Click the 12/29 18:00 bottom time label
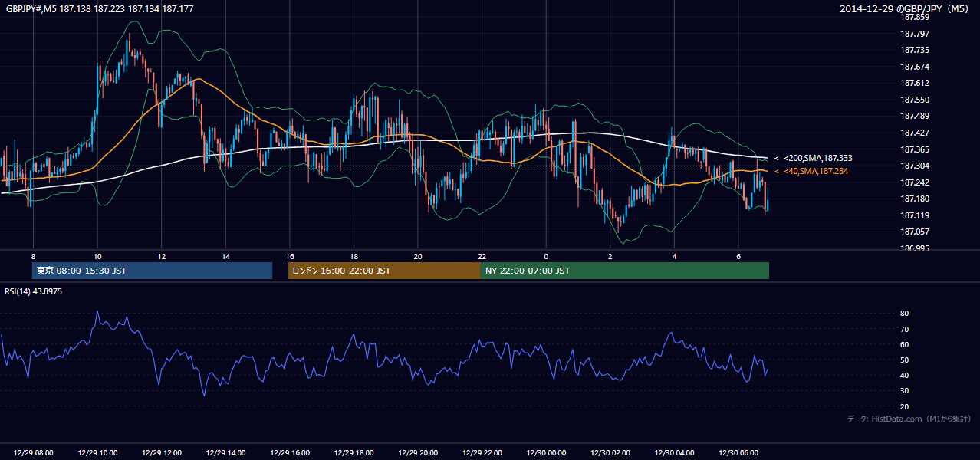The width and height of the screenshot is (980, 460). coord(354,453)
